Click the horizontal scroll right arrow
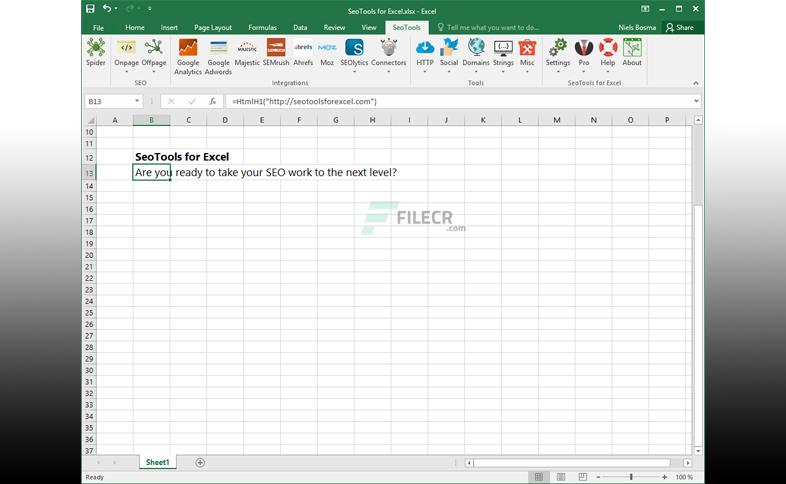 pyautogui.click(x=688, y=463)
